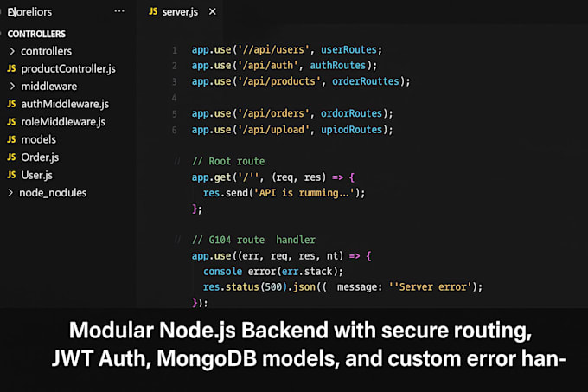Click JS icon beside productController.js
Image resolution: width=588 pixels, height=392 pixels.
pos(11,68)
